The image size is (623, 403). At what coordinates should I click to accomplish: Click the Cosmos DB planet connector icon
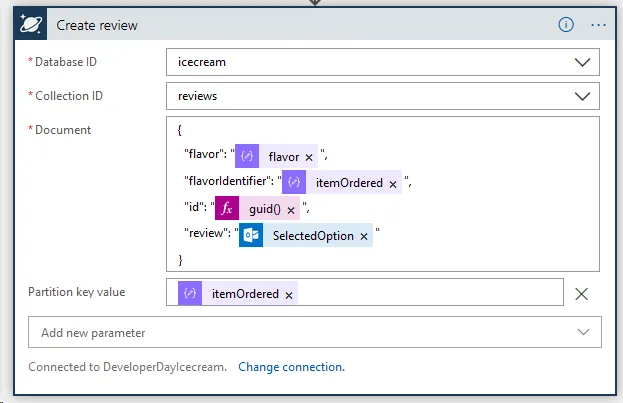(31, 24)
